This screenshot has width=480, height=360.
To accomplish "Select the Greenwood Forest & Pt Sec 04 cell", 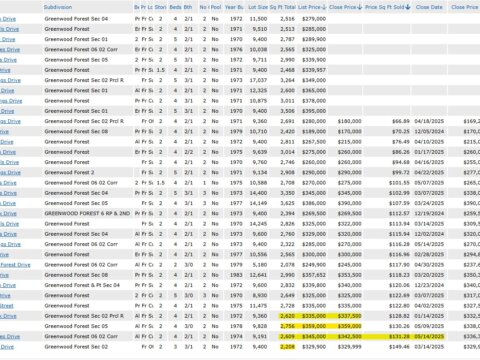I will (x=82, y=285).
